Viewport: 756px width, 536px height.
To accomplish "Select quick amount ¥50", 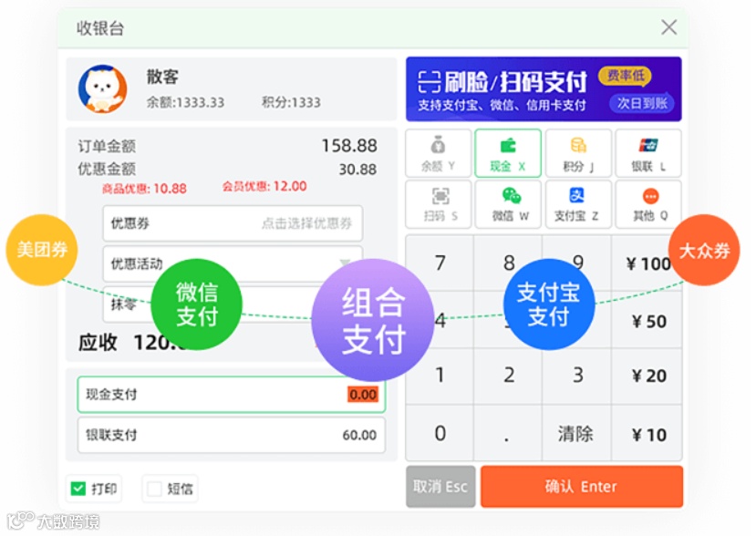I will [647, 320].
